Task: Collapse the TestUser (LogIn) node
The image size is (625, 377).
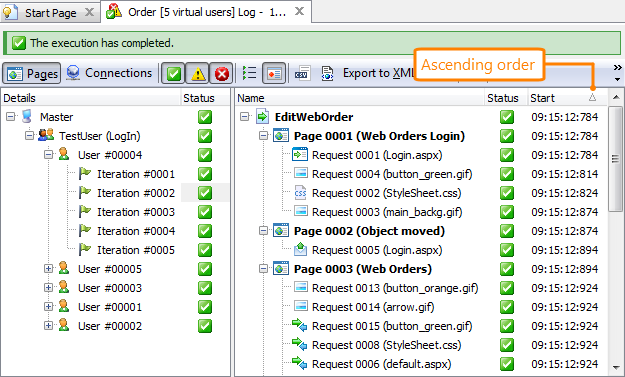Action: coord(29,136)
